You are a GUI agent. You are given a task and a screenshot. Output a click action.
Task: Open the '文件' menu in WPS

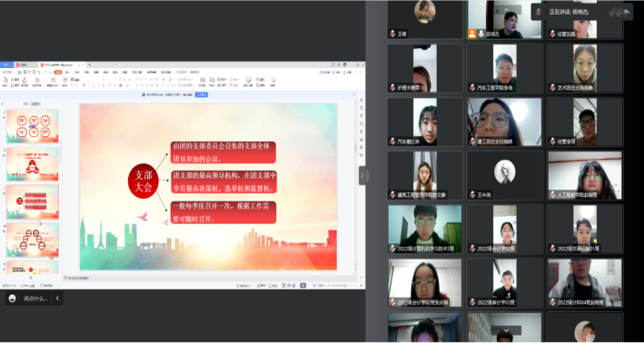[x=8, y=73]
